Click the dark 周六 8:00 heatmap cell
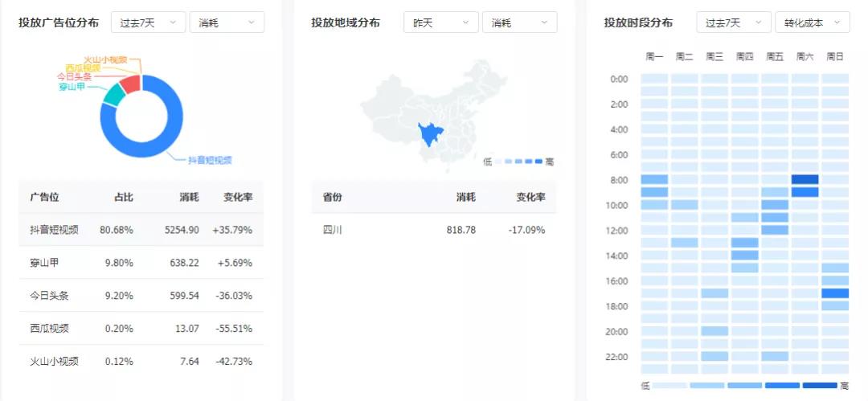The image size is (868, 401). click(x=805, y=179)
